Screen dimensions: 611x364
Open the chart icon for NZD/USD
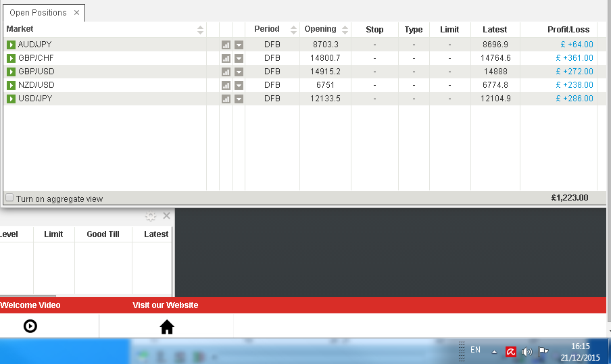tap(226, 85)
